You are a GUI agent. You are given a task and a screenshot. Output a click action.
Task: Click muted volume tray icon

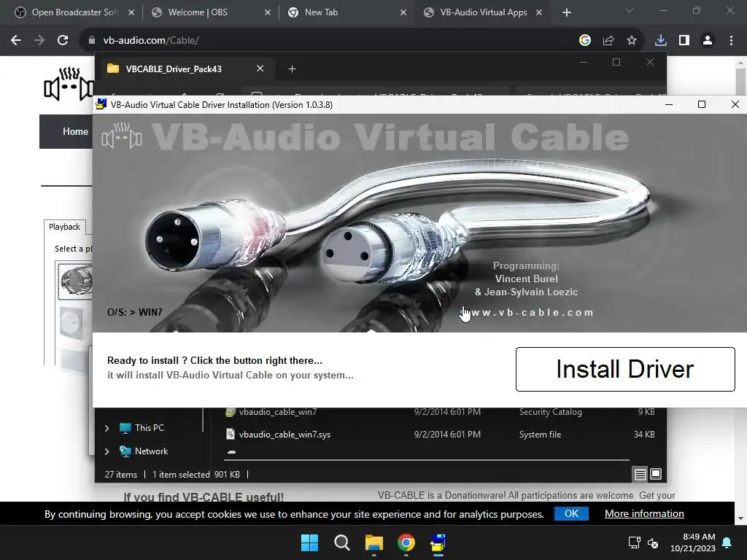click(x=653, y=542)
